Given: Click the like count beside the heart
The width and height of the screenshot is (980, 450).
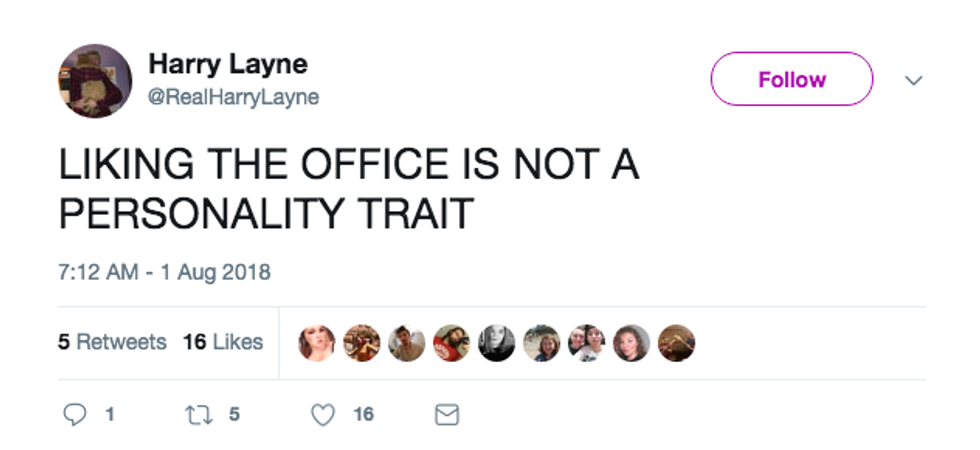Looking at the screenshot, I should [x=363, y=414].
